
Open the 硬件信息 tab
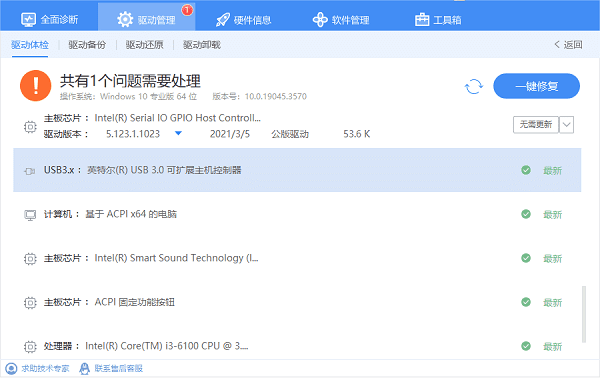(243, 19)
